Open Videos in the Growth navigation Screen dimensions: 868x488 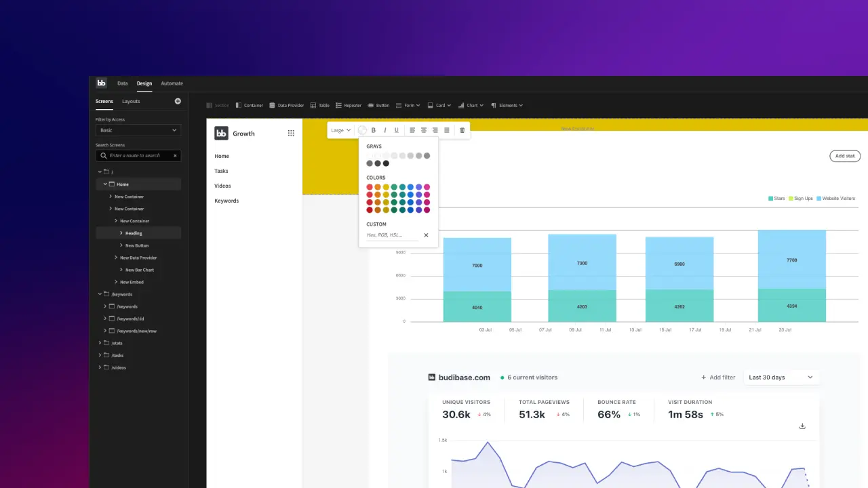pos(222,186)
